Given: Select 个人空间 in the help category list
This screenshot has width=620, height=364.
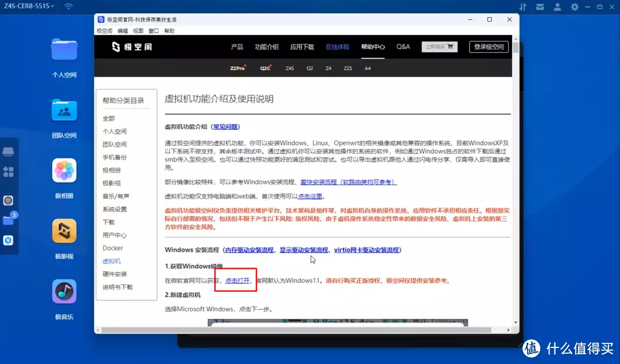Looking at the screenshot, I should click(115, 131).
